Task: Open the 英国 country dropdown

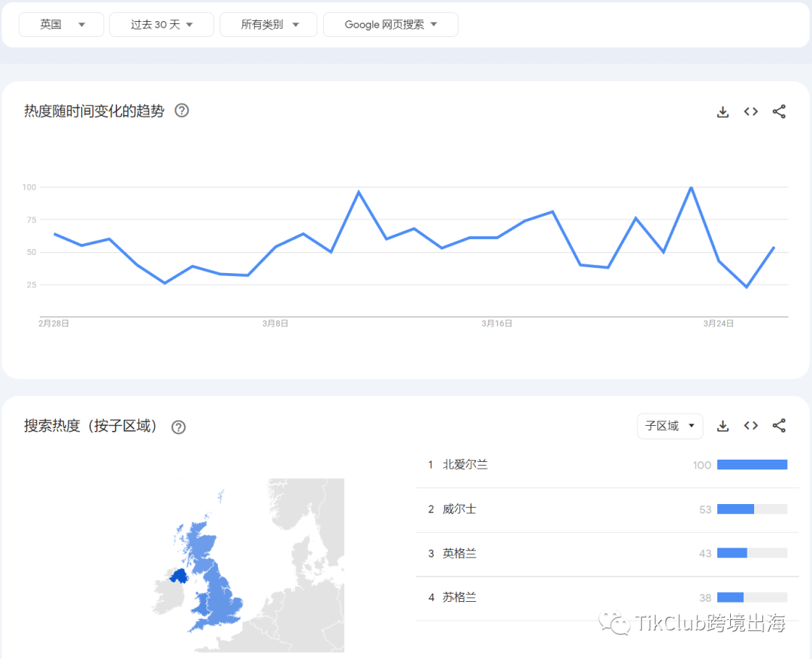Action: click(61, 24)
